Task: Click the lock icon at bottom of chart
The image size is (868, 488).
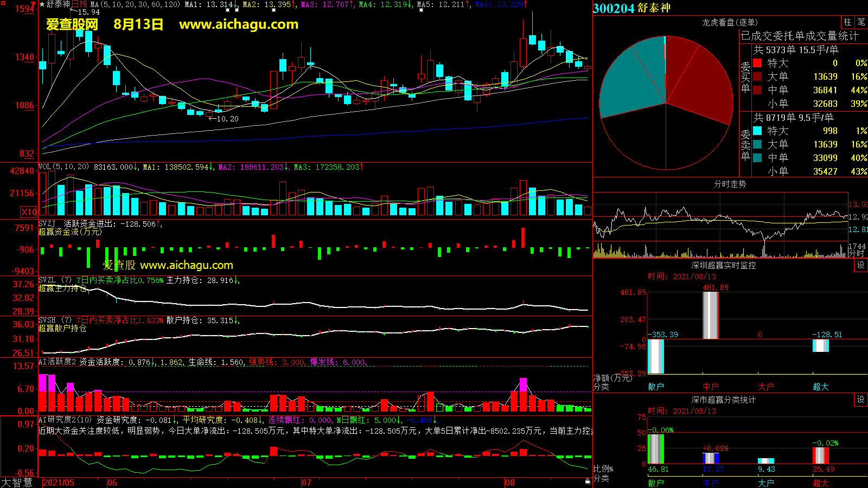Action: (x=588, y=481)
